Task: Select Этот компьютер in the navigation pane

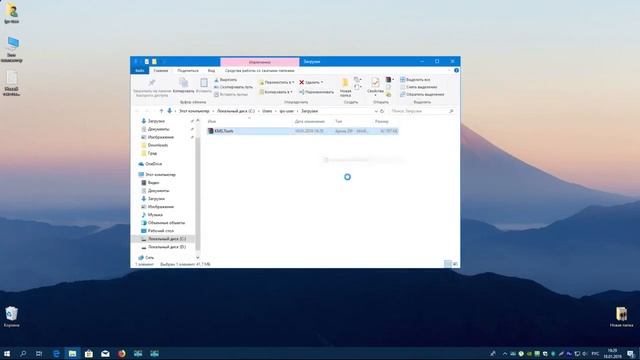Action: (160, 175)
